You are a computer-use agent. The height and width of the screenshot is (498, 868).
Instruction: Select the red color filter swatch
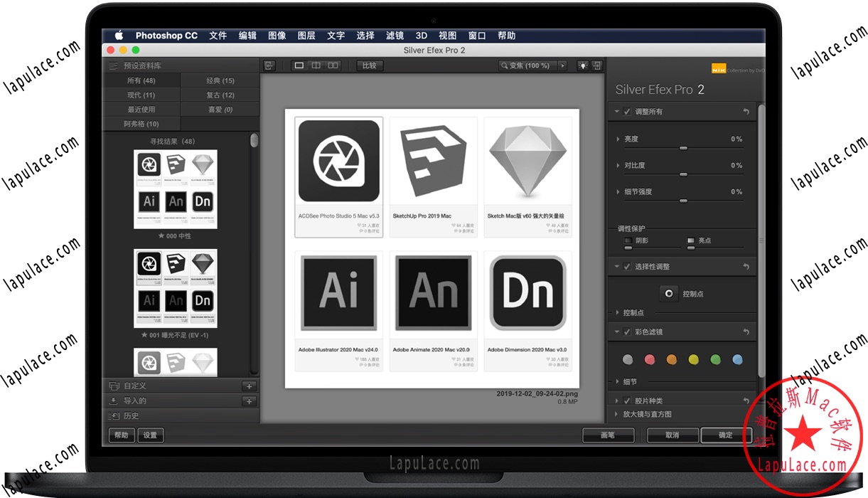649,359
